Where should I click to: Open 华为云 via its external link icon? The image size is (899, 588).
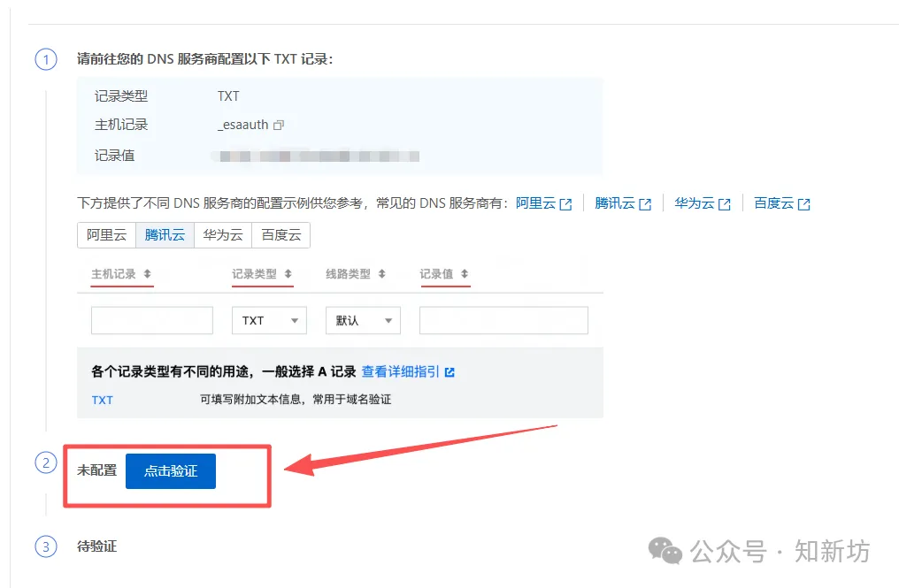(x=726, y=203)
